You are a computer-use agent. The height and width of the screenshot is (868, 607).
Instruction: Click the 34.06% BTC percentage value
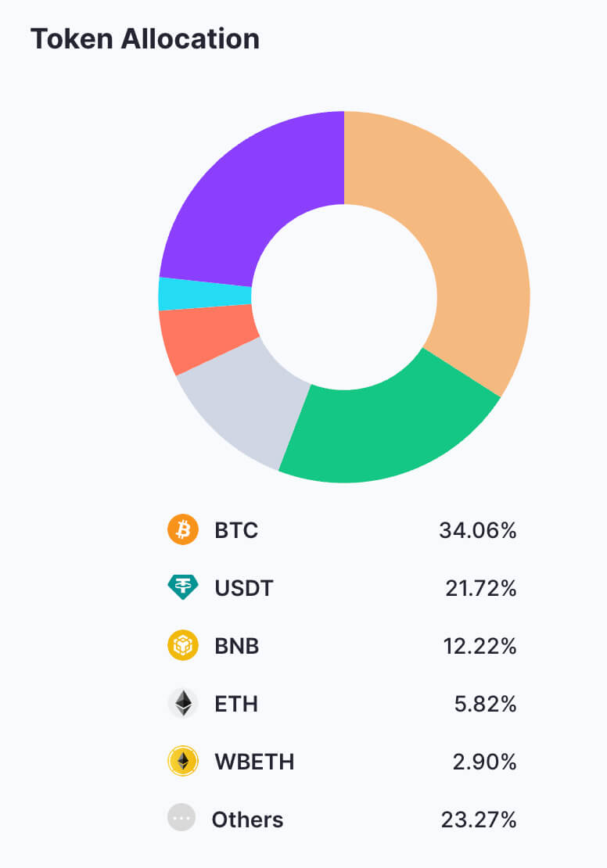pyautogui.click(x=477, y=531)
